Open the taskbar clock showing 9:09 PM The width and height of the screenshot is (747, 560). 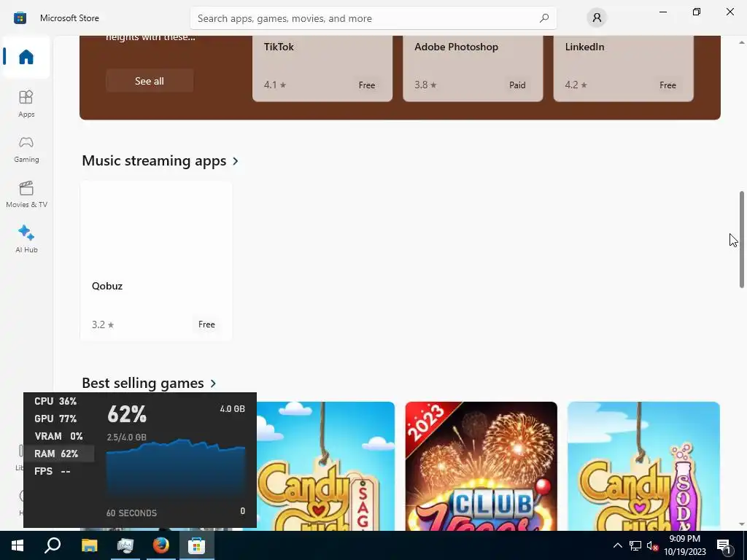(x=684, y=545)
